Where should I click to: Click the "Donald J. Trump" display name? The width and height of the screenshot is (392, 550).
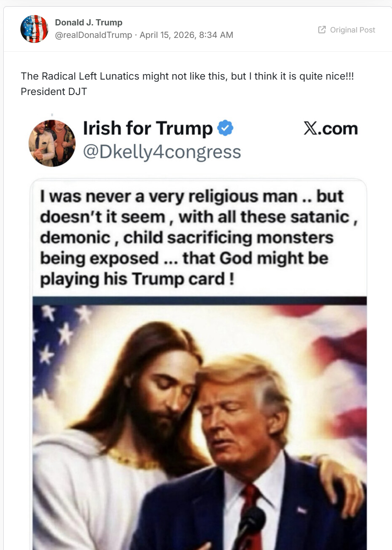(x=89, y=22)
